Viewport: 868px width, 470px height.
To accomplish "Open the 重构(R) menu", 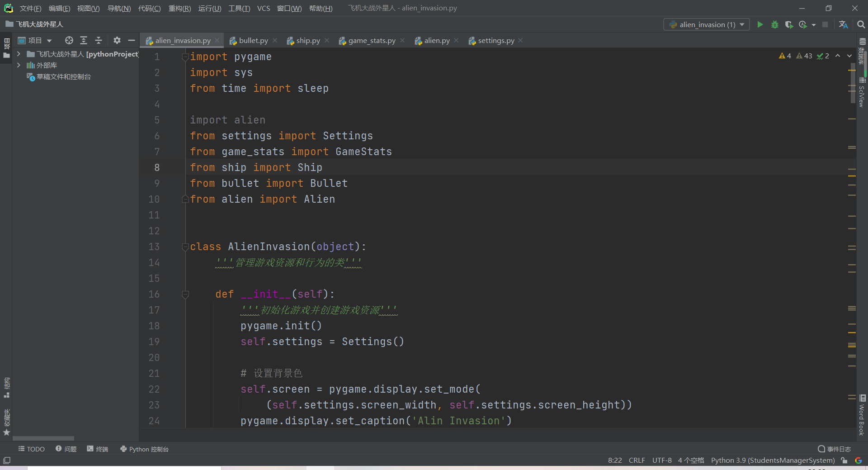I will 179,8.
